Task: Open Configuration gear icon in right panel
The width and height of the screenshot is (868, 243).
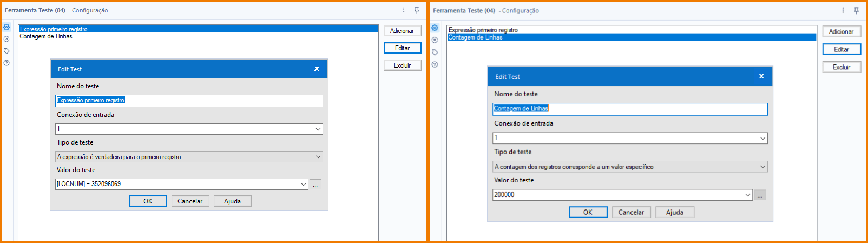Action: tap(435, 28)
